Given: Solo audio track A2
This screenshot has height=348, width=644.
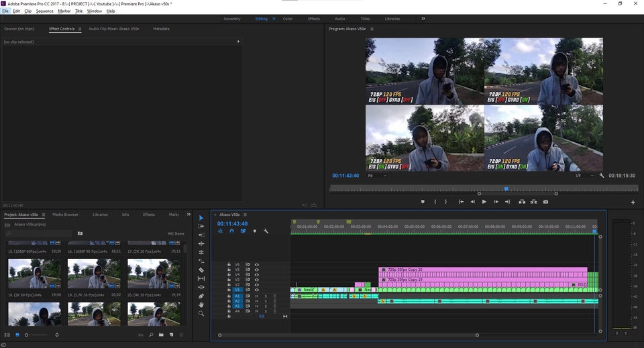Looking at the screenshot, I should point(266,301).
